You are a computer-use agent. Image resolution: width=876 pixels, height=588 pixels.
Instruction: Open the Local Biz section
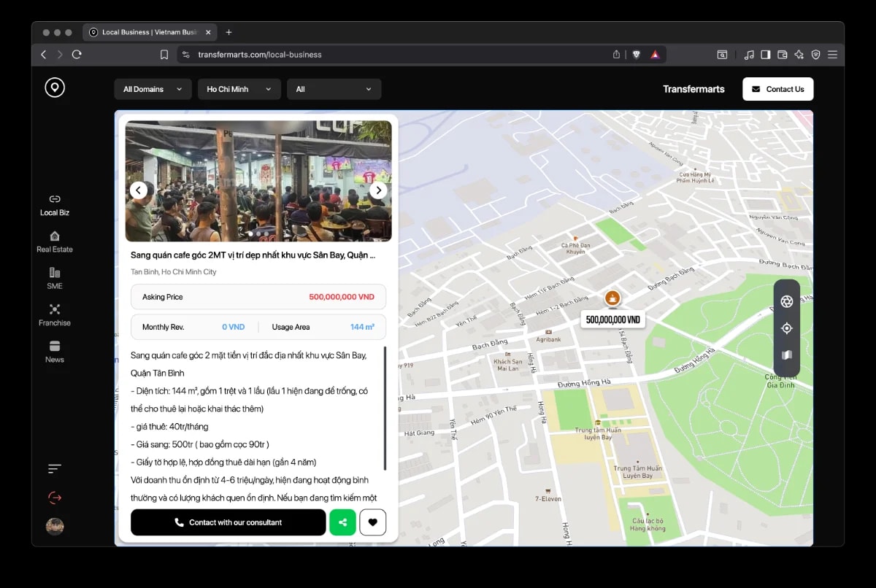point(54,204)
